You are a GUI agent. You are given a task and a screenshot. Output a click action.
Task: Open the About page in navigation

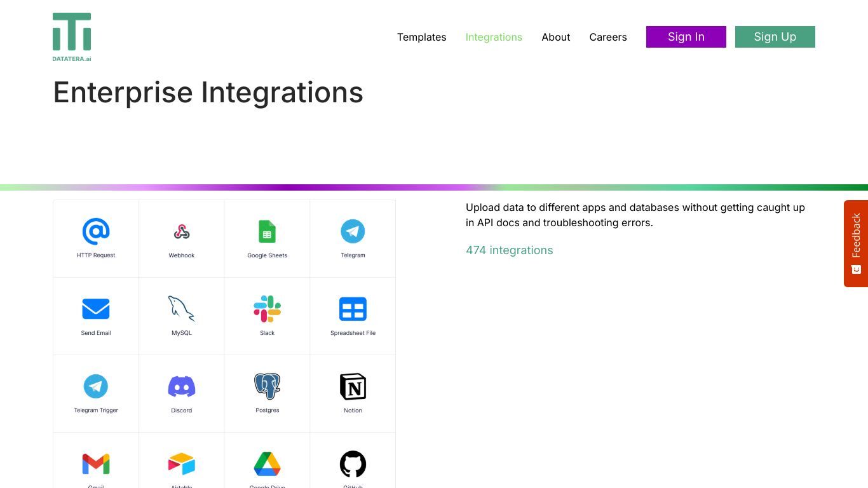[x=556, y=37]
